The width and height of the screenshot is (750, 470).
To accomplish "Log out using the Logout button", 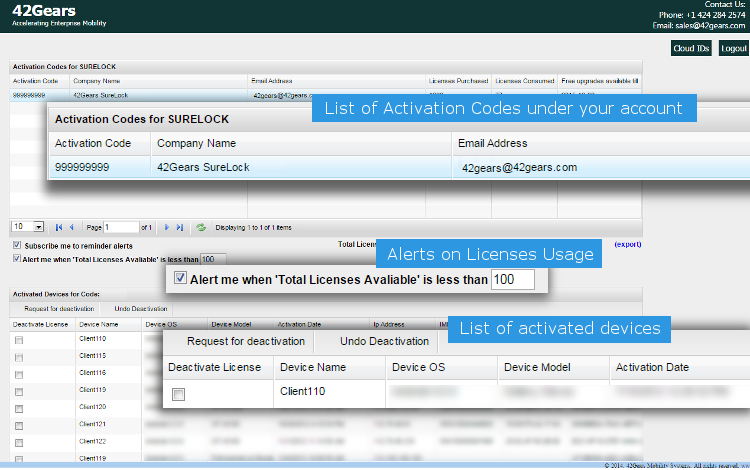I will coord(733,48).
